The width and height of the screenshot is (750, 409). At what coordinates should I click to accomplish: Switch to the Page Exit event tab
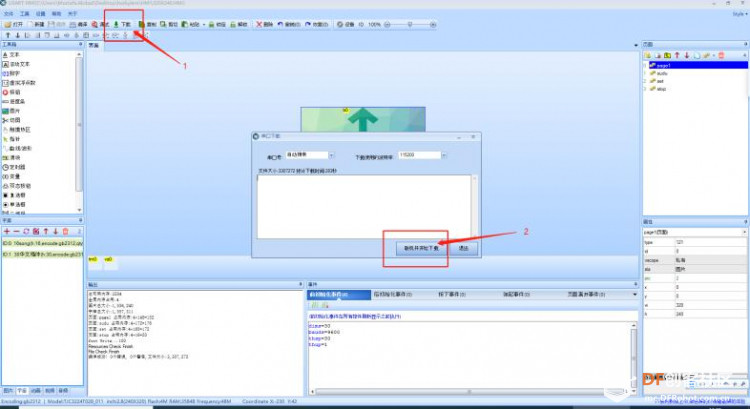[x=586, y=295]
